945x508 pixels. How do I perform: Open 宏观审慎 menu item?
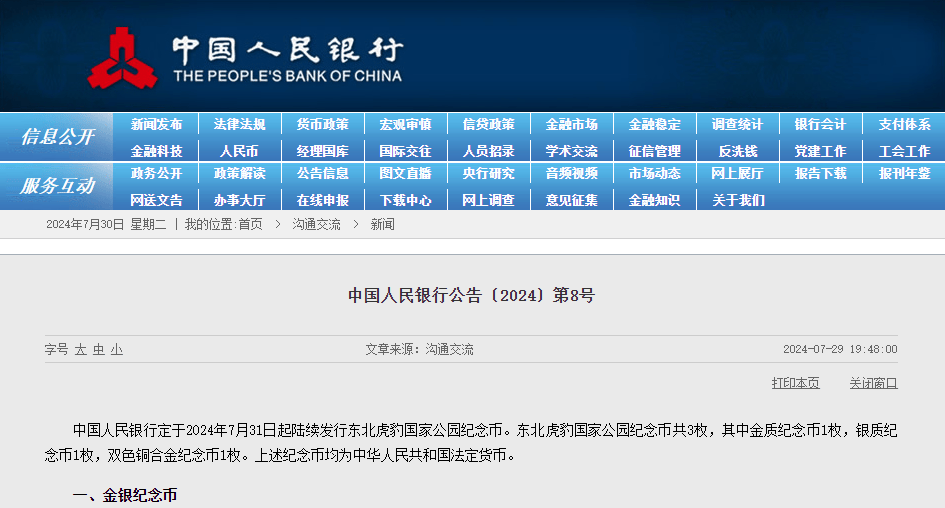click(x=406, y=124)
